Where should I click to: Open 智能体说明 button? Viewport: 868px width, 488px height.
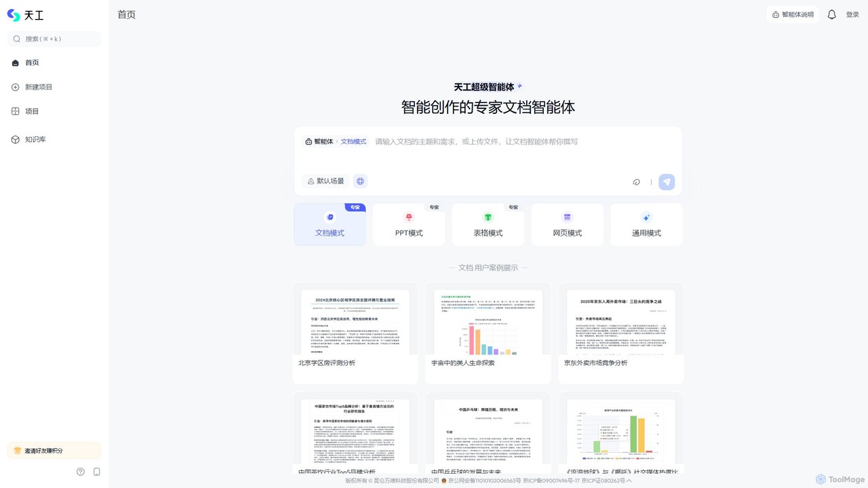[x=793, y=14]
